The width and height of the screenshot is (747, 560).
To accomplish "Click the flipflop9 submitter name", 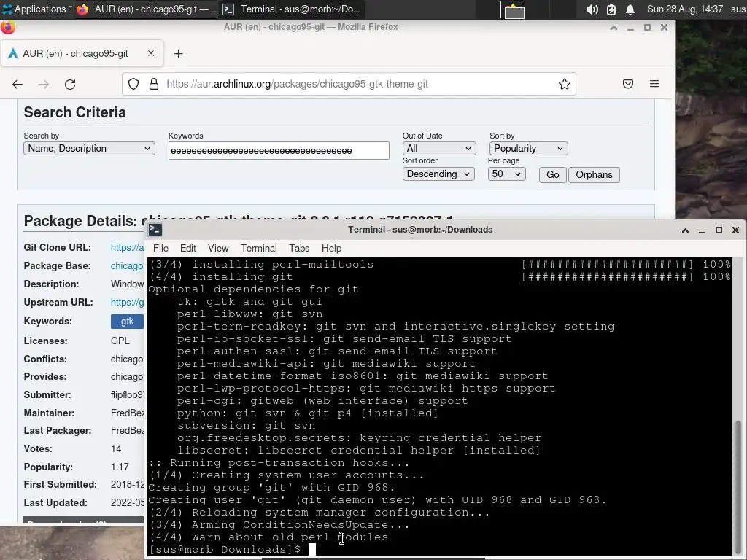I will click(127, 394).
